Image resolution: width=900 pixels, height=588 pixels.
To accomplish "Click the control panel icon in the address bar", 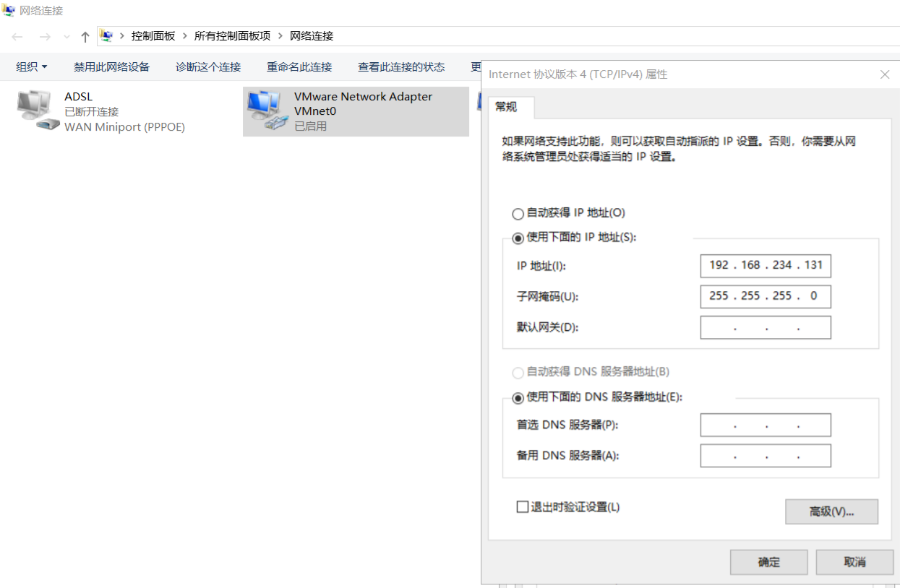I will pyautogui.click(x=107, y=36).
